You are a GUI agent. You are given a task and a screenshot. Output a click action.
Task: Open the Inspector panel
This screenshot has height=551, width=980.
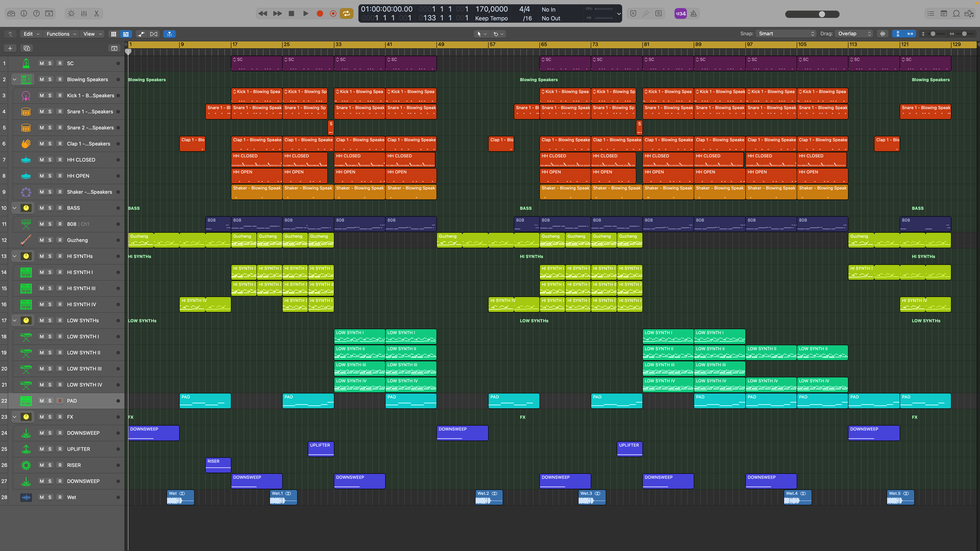(24, 13)
